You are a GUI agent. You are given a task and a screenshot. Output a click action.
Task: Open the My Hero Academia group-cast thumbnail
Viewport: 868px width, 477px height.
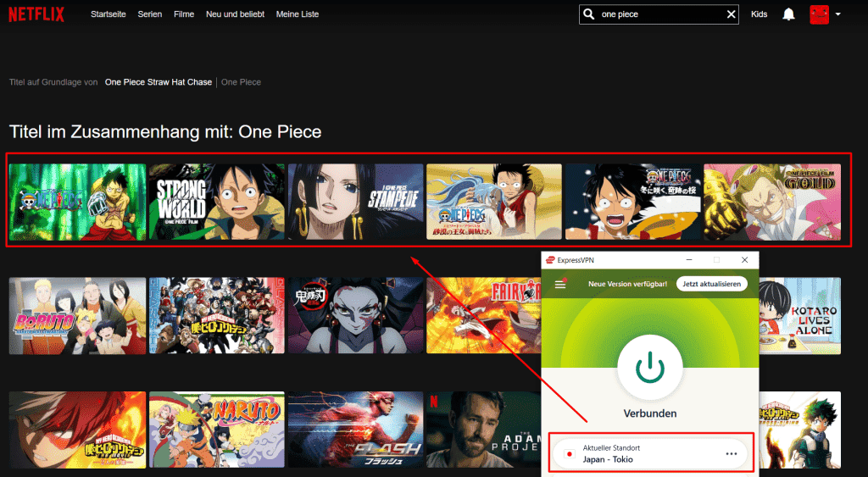coord(216,316)
